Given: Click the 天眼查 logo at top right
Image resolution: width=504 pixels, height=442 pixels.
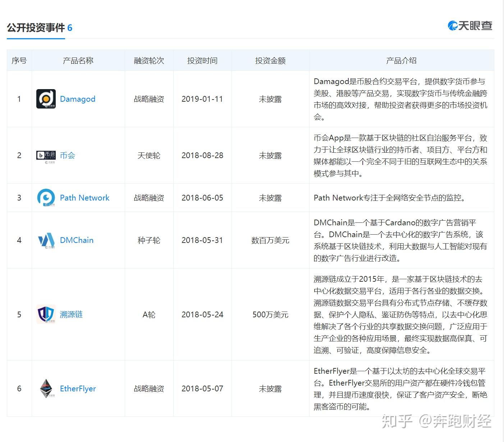Looking at the screenshot, I should (x=470, y=26).
